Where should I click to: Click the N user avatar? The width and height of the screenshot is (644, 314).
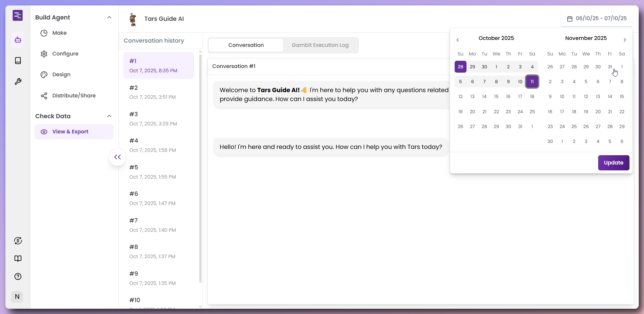pos(17,297)
